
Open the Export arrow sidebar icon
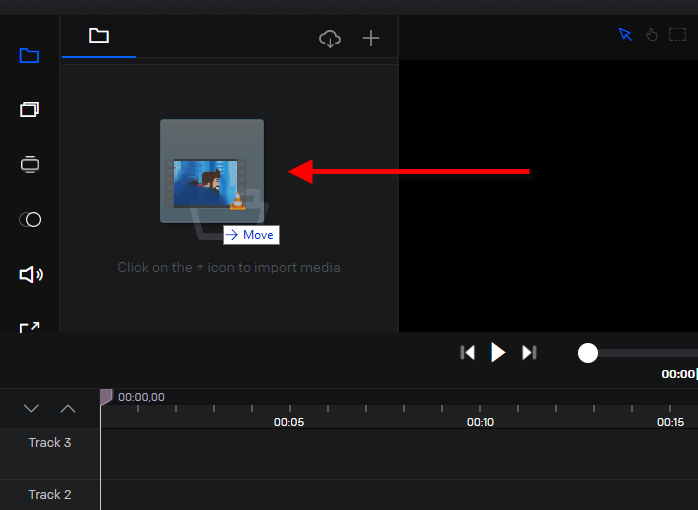coord(30,328)
